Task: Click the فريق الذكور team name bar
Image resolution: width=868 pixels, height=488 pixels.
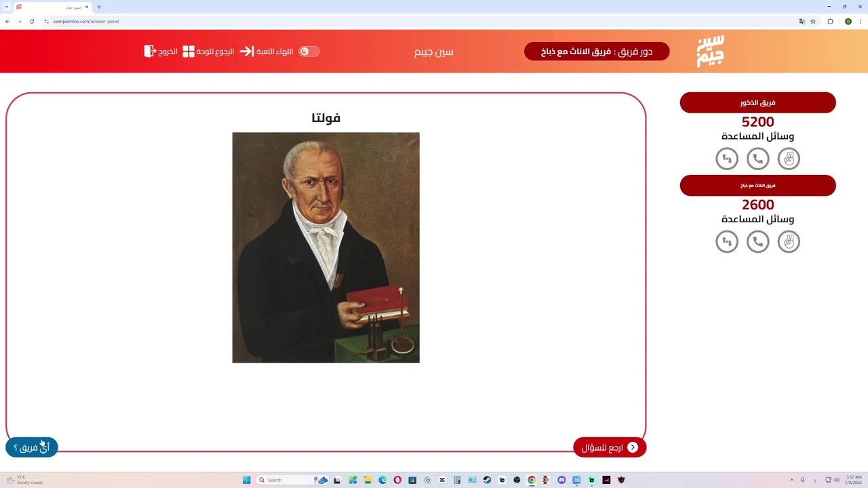Action: point(757,102)
